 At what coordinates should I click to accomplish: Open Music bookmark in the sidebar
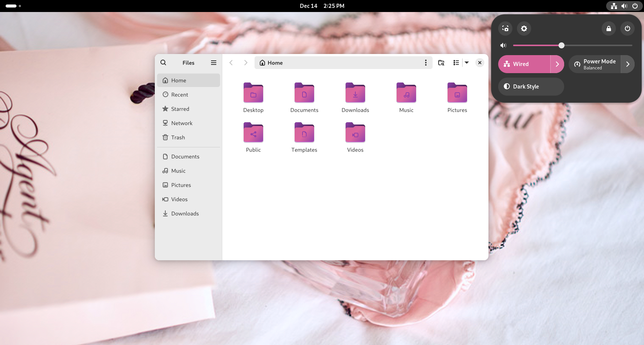(x=189, y=171)
